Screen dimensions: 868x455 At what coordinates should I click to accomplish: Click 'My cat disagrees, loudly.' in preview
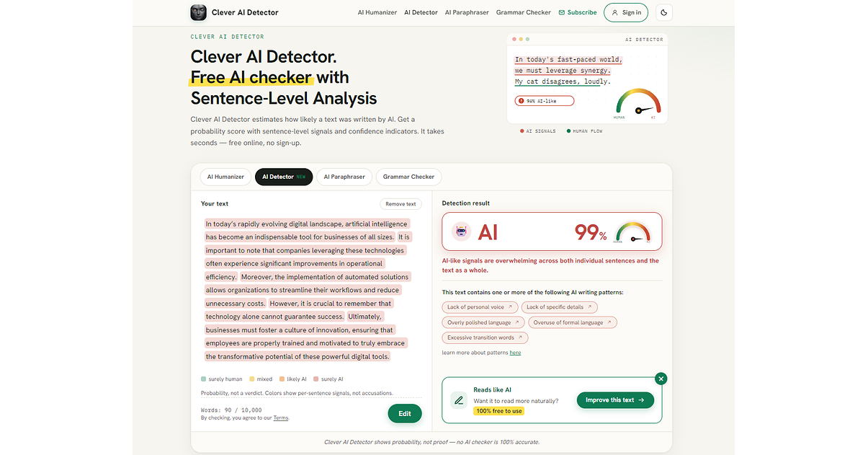[x=563, y=81]
